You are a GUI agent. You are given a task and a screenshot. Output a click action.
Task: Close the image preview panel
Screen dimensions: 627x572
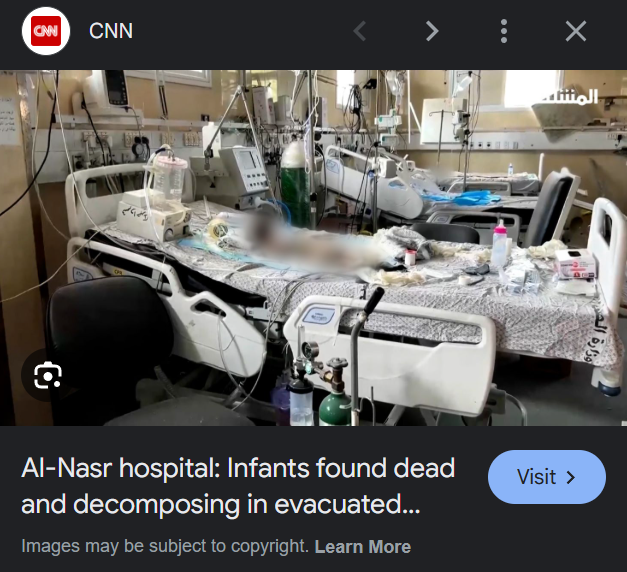576,31
